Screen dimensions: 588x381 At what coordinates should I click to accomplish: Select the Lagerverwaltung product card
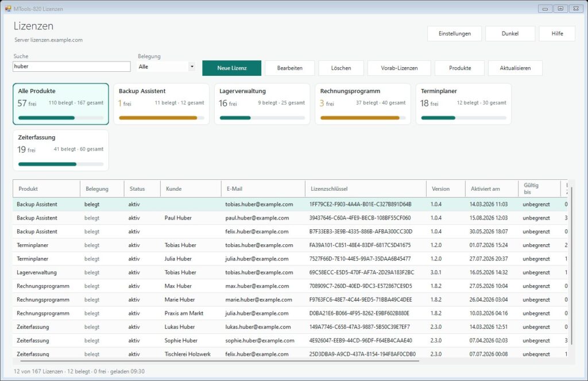point(262,104)
